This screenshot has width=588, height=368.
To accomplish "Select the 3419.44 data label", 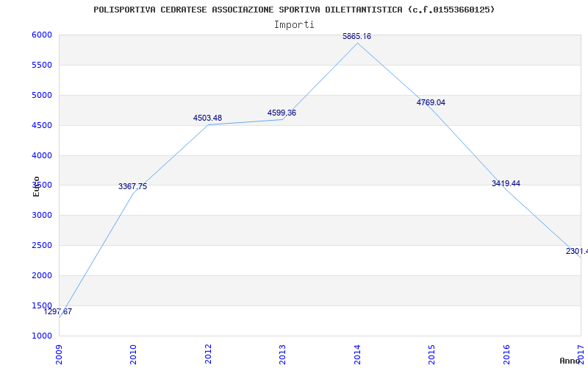I will (x=506, y=183).
